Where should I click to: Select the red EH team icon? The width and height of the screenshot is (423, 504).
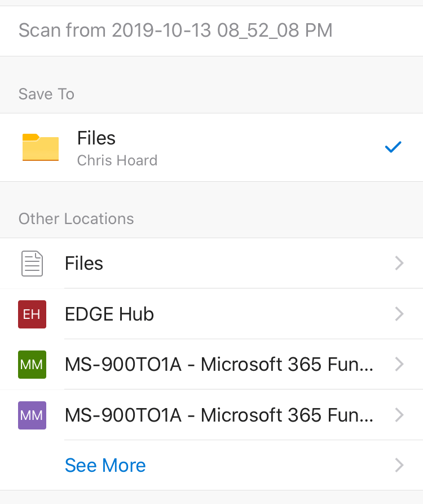point(32,314)
